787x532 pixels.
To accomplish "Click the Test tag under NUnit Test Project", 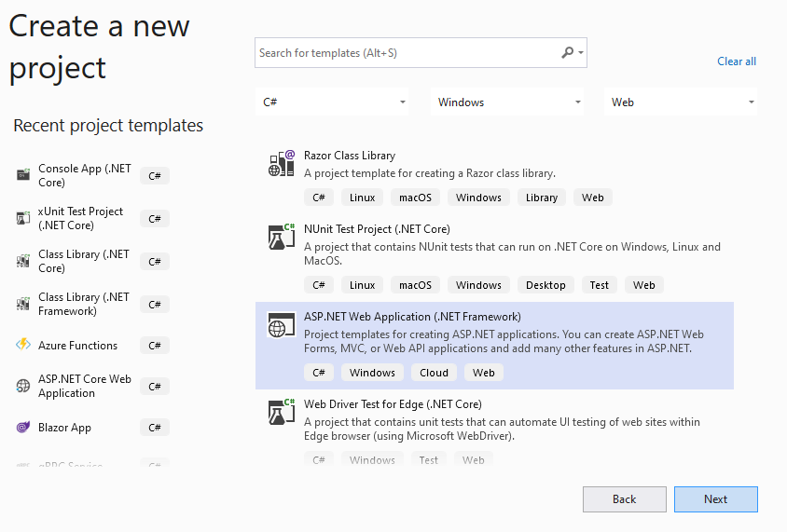I will [x=600, y=285].
